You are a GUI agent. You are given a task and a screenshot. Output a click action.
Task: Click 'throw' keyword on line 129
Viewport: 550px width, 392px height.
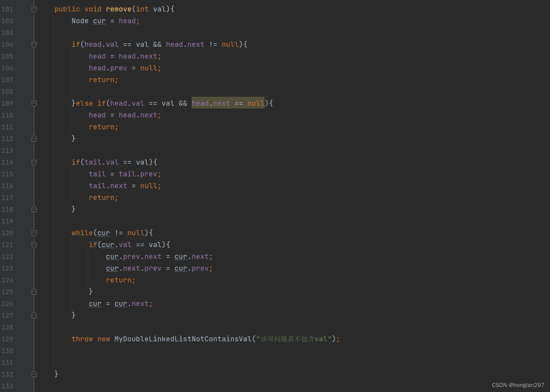click(x=82, y=339)
